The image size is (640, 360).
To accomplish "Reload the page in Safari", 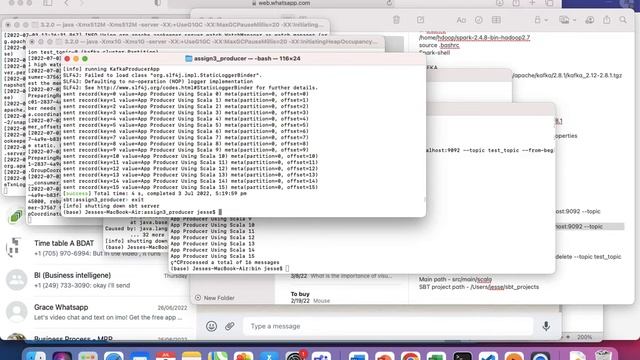I will [x=389, y=3].
